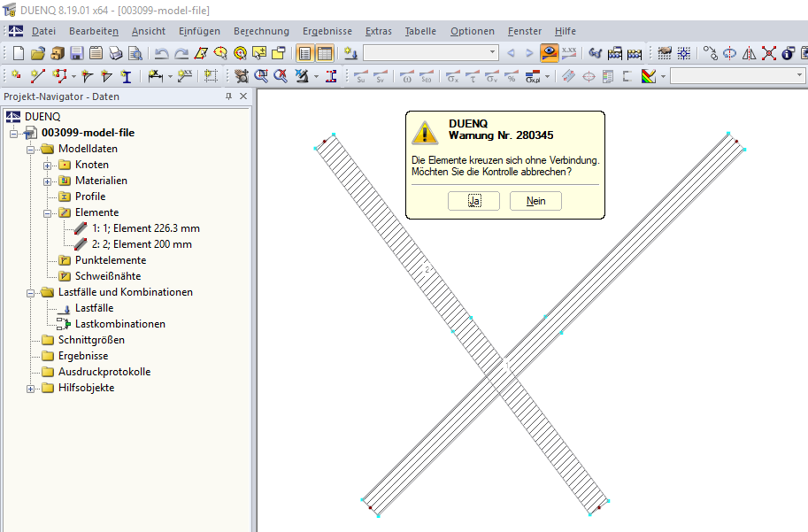Close the Projekt-Navigator panel
808x532 pixels.
243,96
